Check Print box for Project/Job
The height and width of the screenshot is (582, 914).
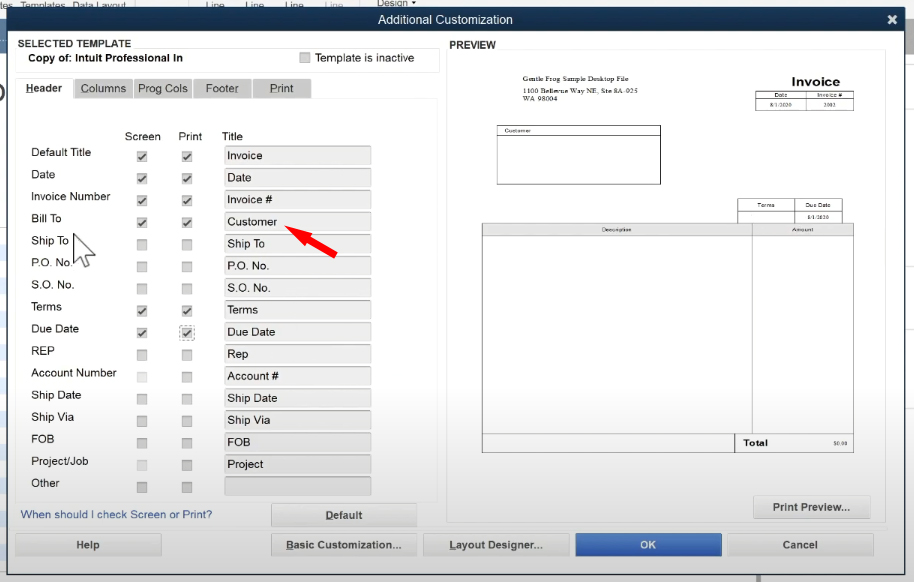pyautogui.click(x=187, y=465)
